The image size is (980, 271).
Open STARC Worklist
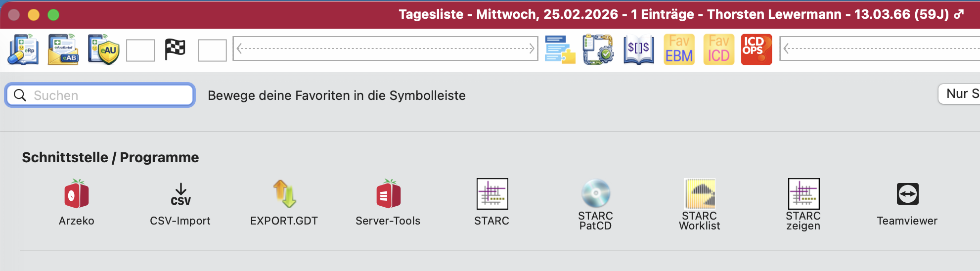pyautogui.click(x=700, y=205)
